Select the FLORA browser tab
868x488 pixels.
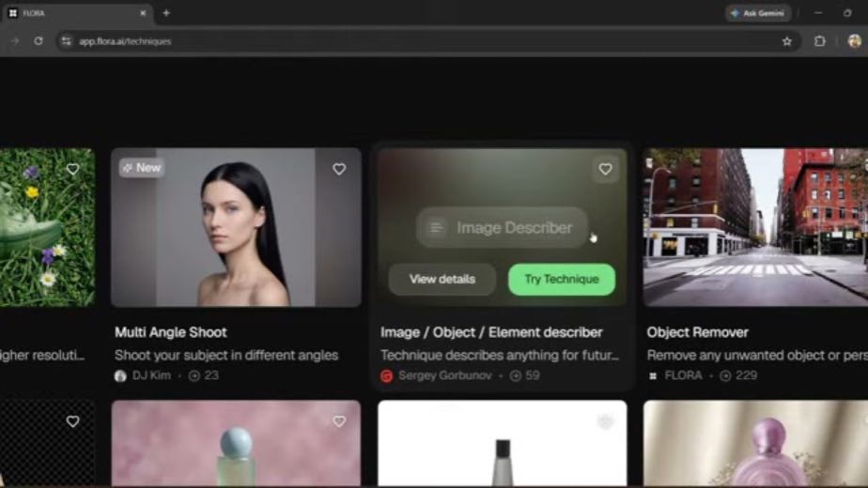click(x=77, y=13)
